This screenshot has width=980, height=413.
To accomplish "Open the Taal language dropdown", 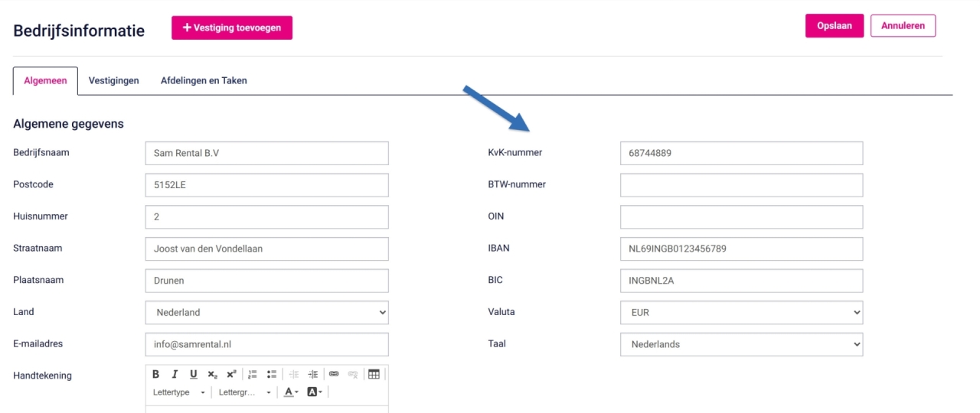I will [x=741, y=344].
